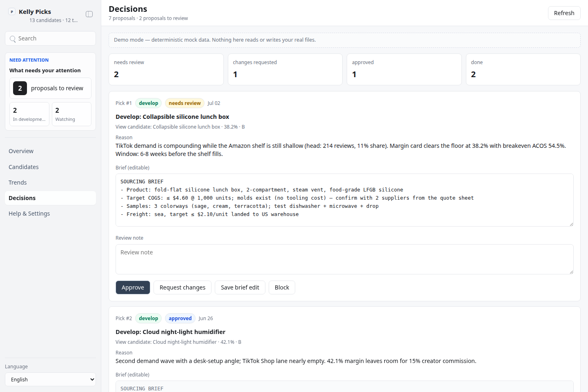
Task: Click the Pick #2 label
Action: tap(124, 318)
